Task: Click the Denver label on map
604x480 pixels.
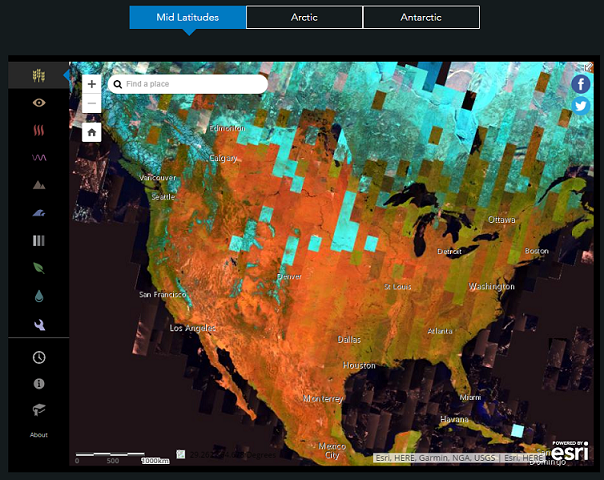Action: 289,277
